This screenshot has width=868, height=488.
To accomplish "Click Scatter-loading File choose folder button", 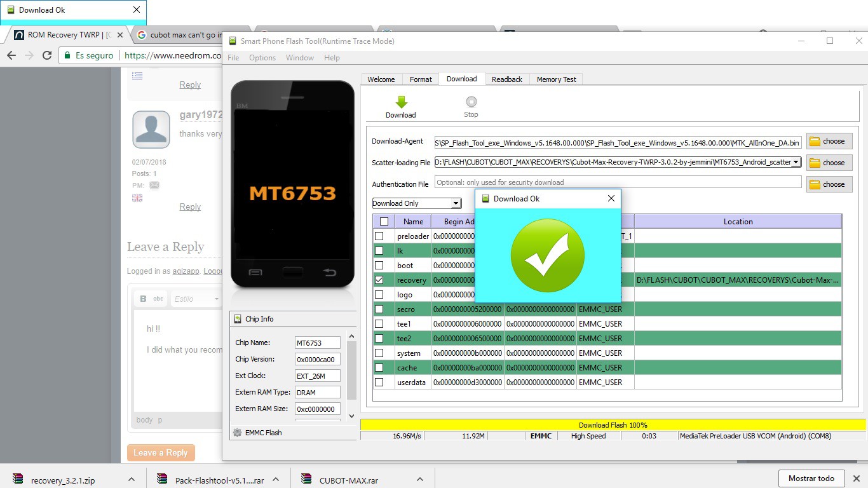I will (829, 163).
